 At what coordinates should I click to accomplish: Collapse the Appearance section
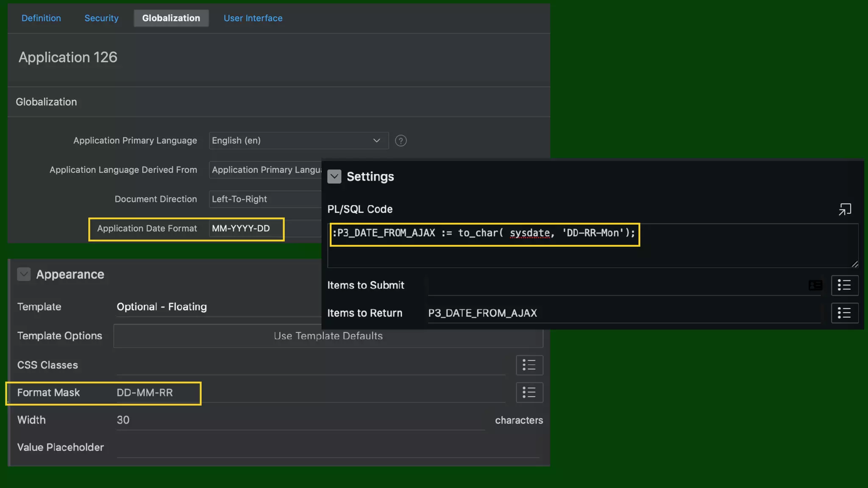coord(24,274)
